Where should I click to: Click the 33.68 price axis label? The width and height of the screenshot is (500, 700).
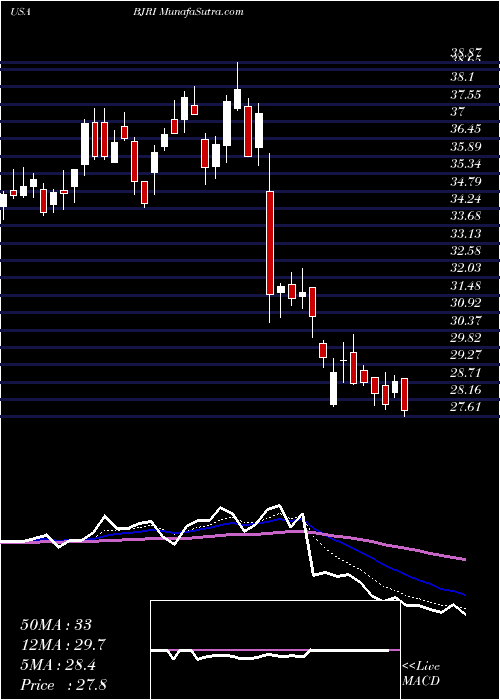pos(466,216)
